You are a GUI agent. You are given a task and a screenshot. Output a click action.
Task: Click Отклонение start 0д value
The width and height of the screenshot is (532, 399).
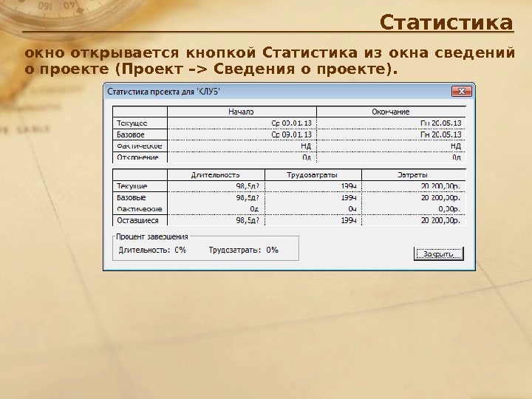(307, 157)
